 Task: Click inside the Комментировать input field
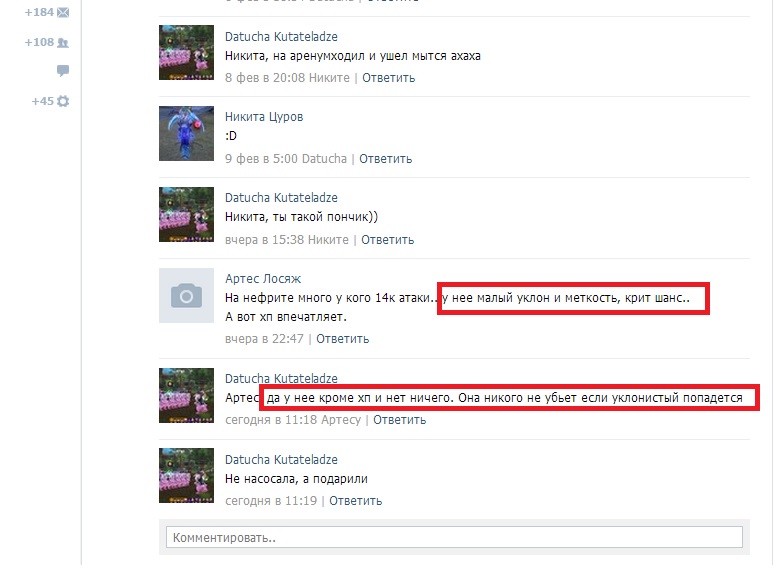454,537
